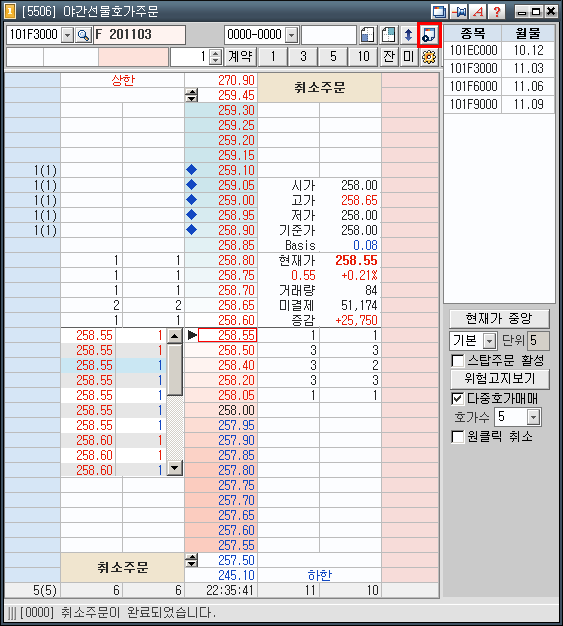Image resolution: width=563 pixels, height=626 pixels.
Task: Click the red letter A font icon
Action: [478, 12]
